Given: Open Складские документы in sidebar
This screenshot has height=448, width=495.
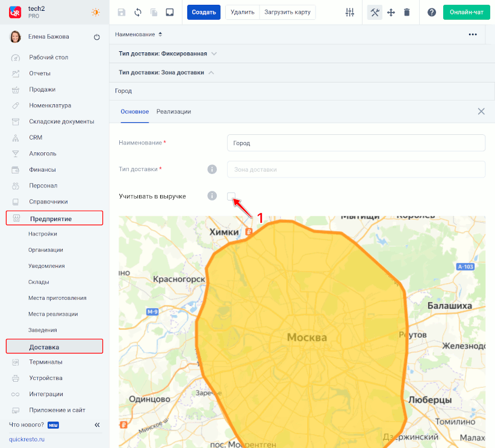Looking at the screenshot, I should click(61, 122).
